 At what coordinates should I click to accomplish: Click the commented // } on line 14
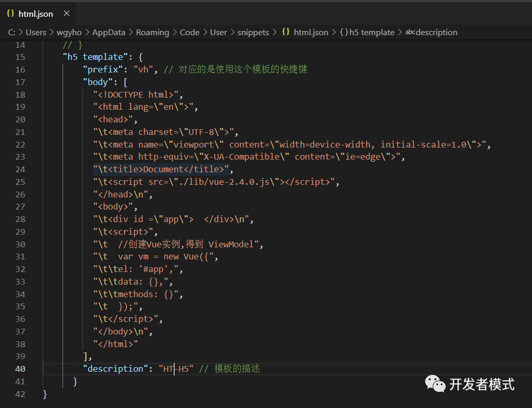(x=72, y=45)
